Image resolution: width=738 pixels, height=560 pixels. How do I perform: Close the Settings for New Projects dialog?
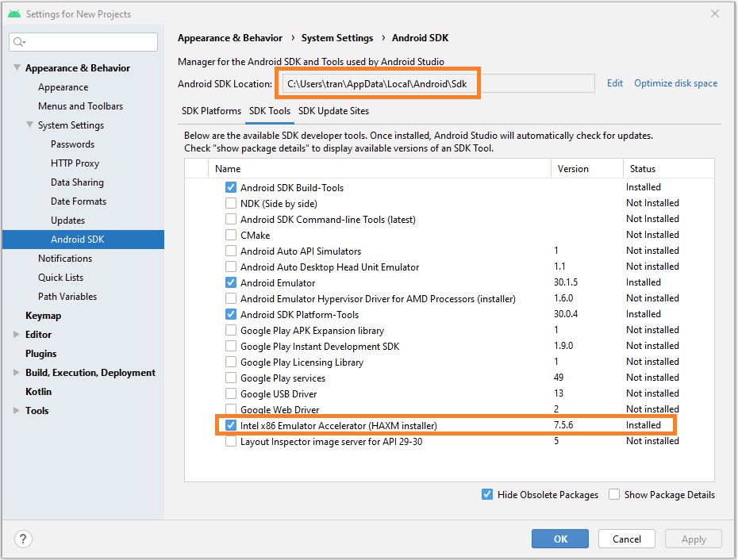coord(715,13)
